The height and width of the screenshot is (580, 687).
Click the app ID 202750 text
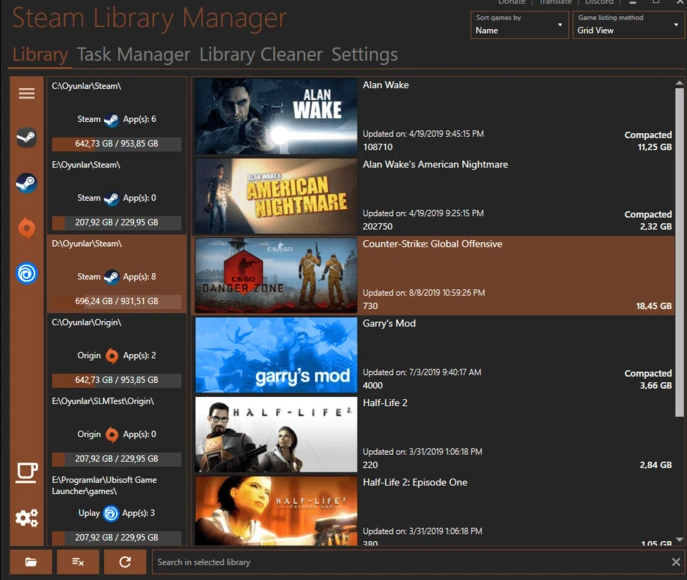click(x=378, y=226)
